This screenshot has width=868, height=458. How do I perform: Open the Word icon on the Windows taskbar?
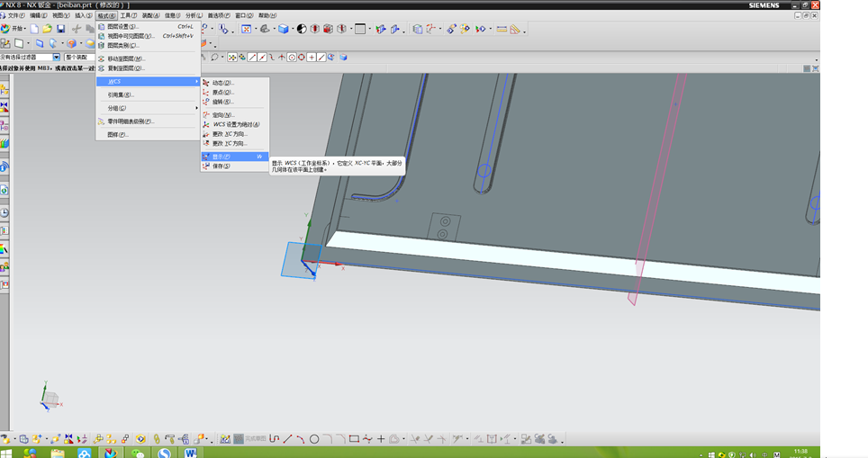pyautogui.click(x=191, y=453)
